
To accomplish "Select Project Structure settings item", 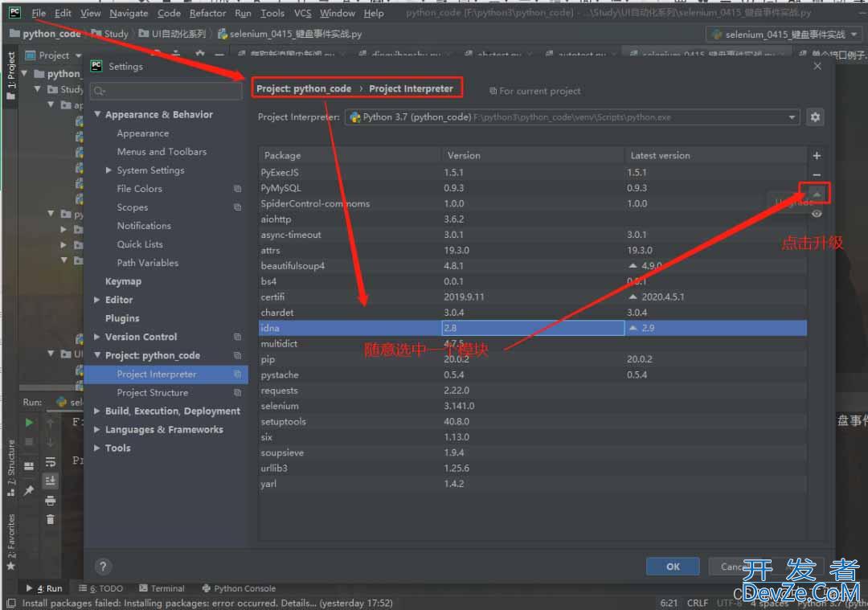I will click(x=152, y=393).
